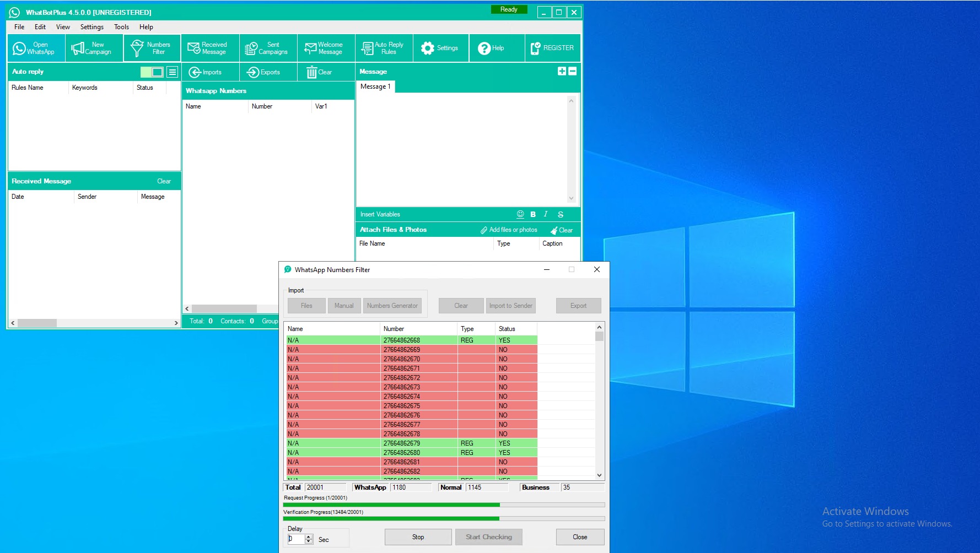Click Manual import button in filter window
This screenshot has height=553, width=980.
344,306
